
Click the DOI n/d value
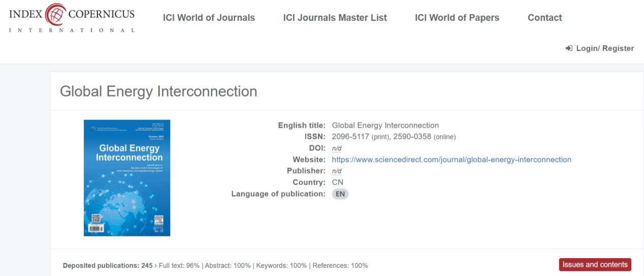(337, 148)
